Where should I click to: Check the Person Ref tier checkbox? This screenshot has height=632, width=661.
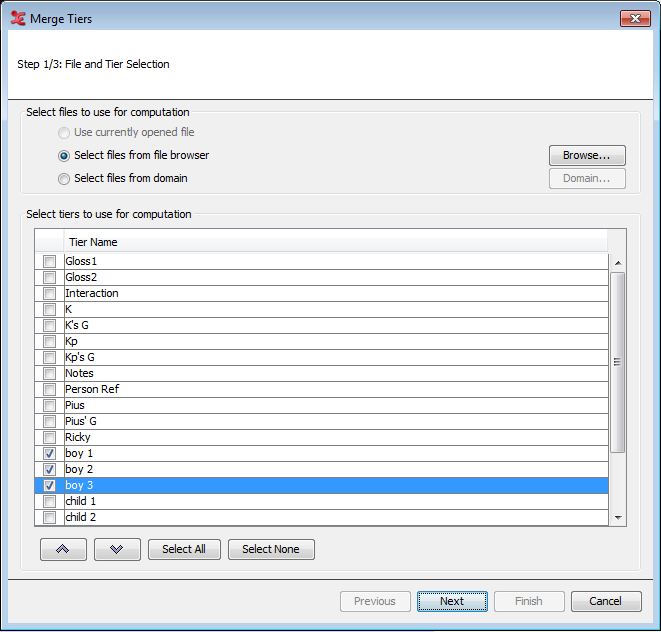[49, 390]
